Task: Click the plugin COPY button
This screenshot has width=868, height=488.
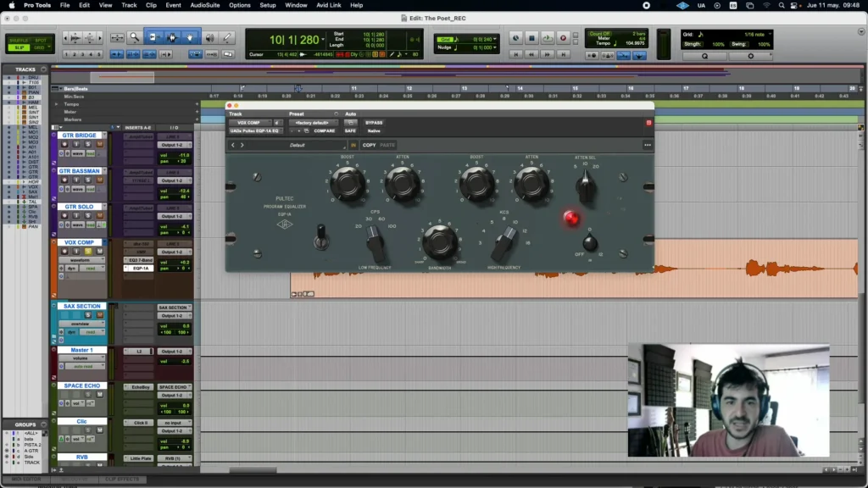Action: (x=369, y=145)
